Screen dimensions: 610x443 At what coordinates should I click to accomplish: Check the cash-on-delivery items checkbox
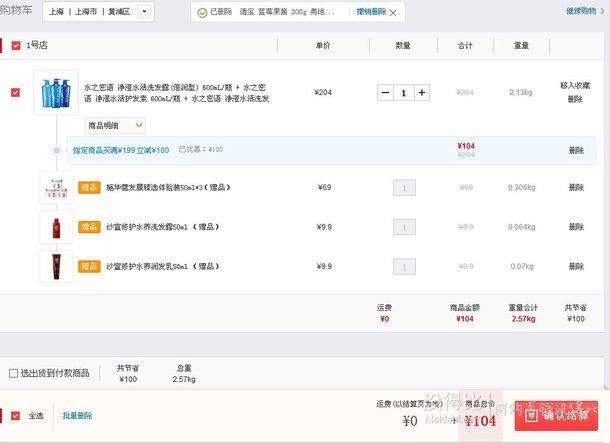tap(13, 373)
